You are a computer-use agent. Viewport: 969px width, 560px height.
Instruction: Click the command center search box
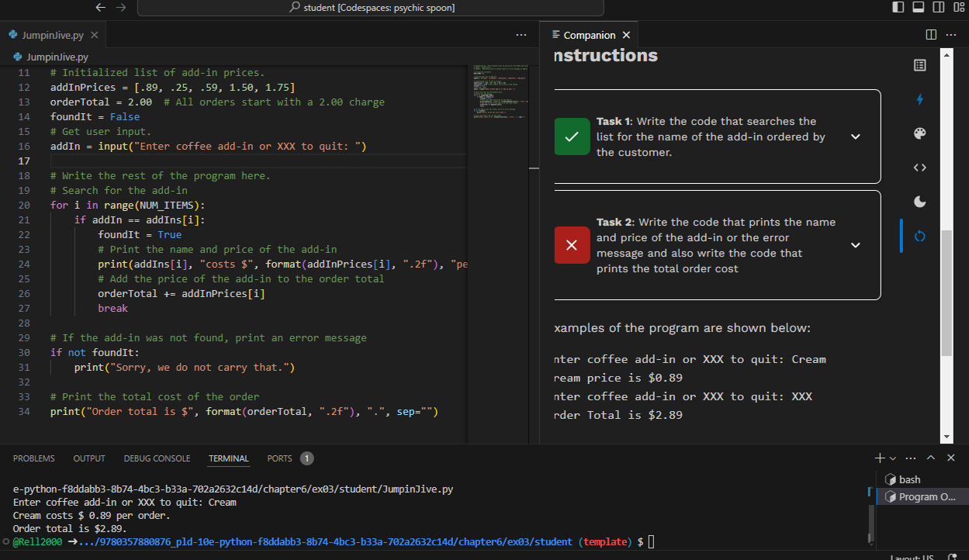pos(371,8)
